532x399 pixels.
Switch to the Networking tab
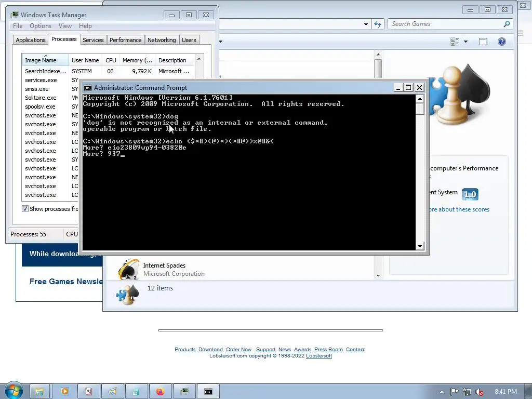click(162, 40)
